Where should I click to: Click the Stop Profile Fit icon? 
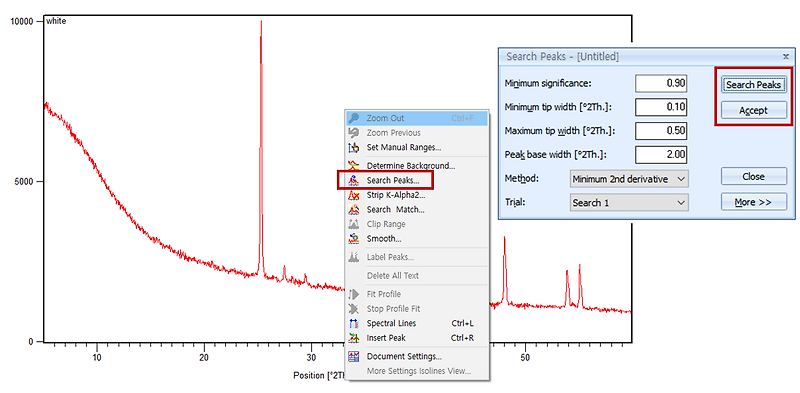click(x=354, y=309)
